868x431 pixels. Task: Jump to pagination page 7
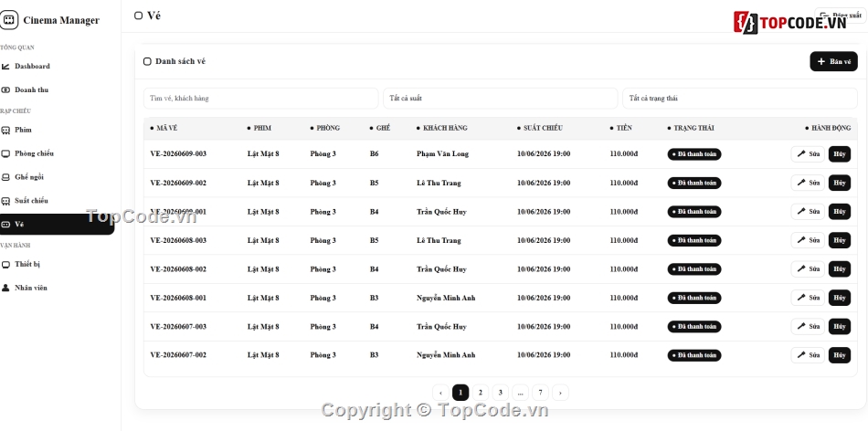(540, 393)
